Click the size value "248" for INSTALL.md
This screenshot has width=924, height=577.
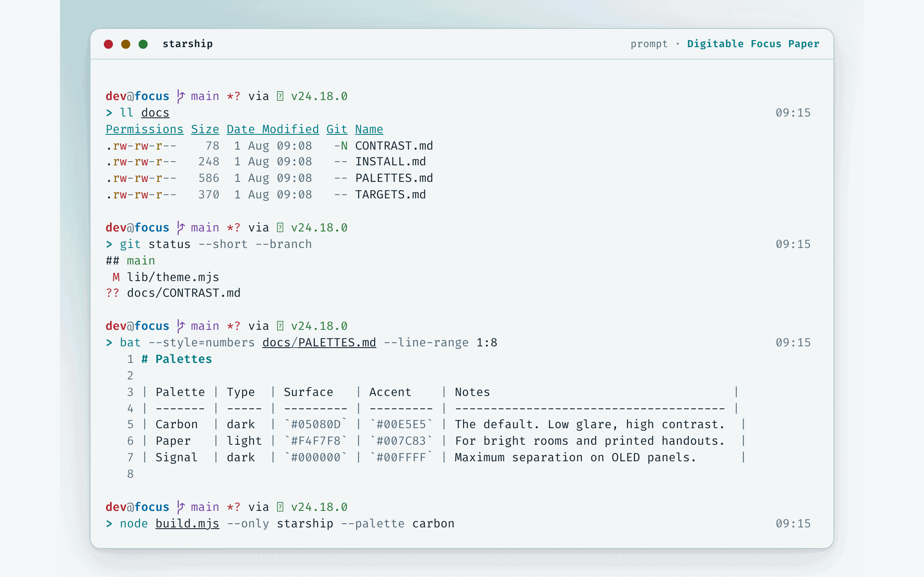[x=209, y=162]
